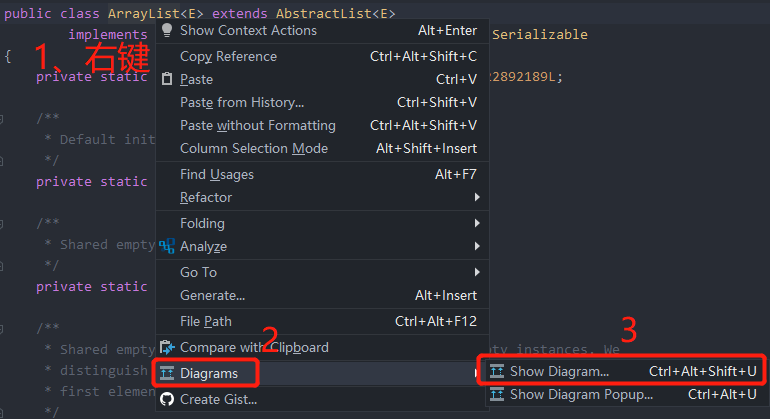Select Generate... menu entry

pos(322,295)
